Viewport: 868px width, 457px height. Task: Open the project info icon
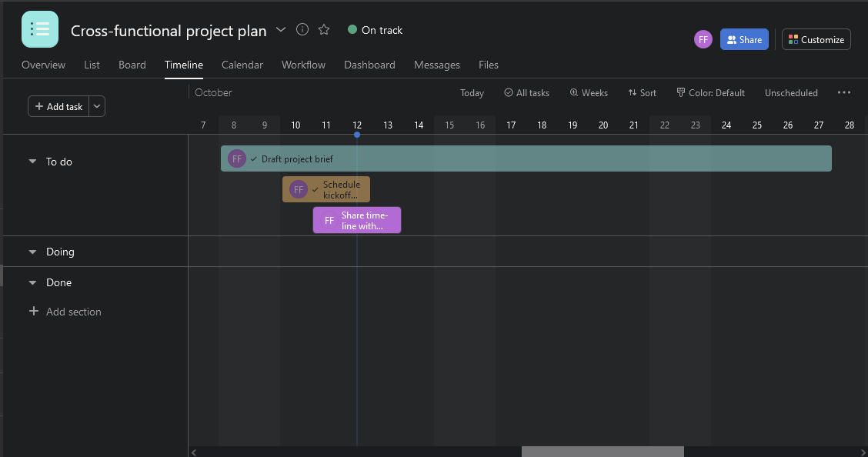point(302,29)
